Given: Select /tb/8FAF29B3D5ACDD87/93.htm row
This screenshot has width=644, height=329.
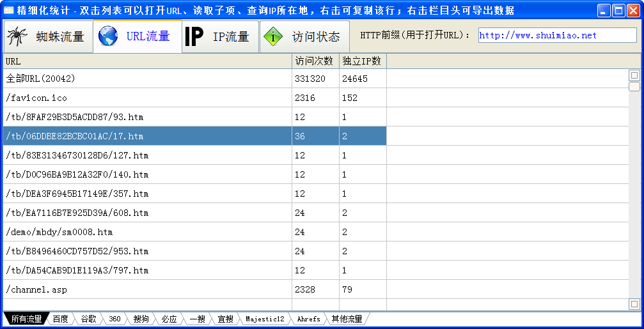Looking at the screenshot, I should pos(194,117).
